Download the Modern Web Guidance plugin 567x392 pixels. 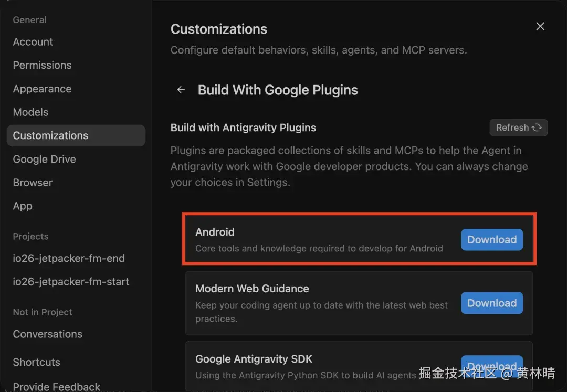[492, 303]
